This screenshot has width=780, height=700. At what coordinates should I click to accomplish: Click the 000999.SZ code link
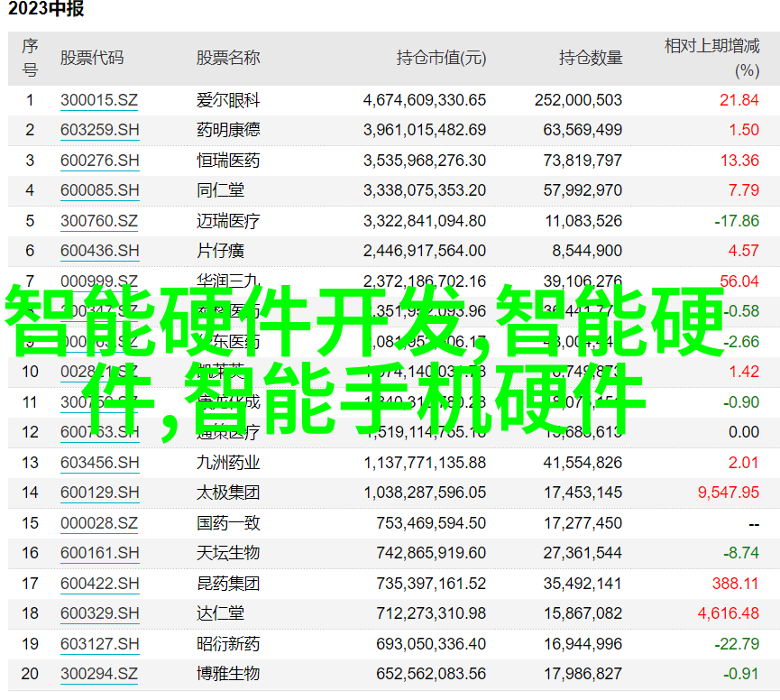99,281
